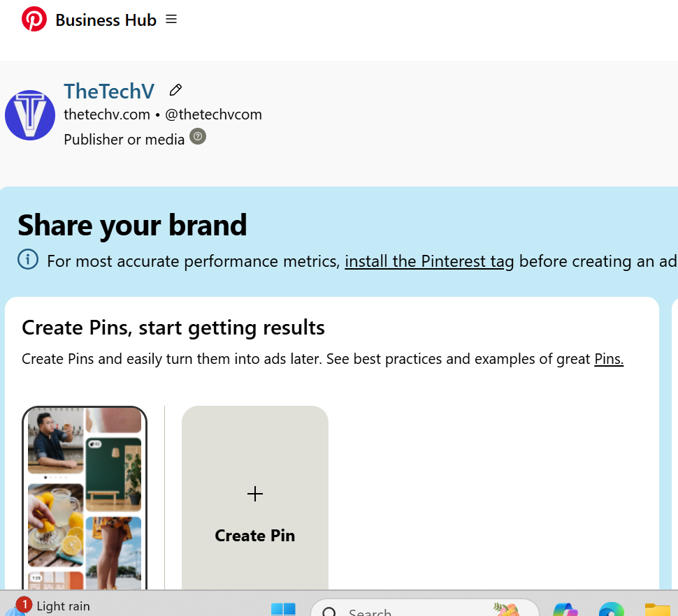Click the TheTechV profile name
This screenshot has width=678, height=616.
tap(109, 91)
